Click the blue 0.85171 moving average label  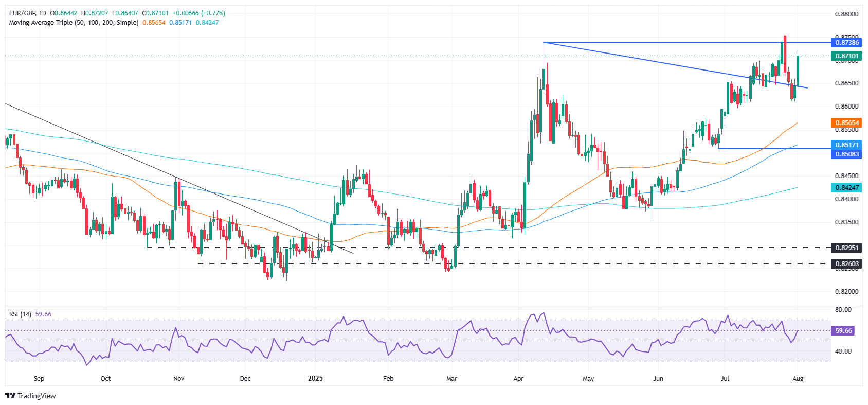pyautogui.click(x=846, y=145)
